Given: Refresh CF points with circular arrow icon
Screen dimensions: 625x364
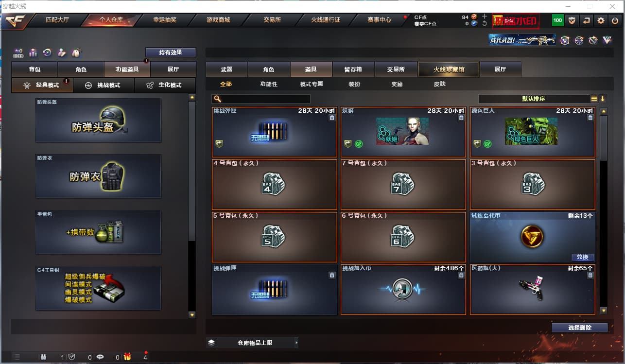Looking at the screenshot, I should [x=485, y=23].
